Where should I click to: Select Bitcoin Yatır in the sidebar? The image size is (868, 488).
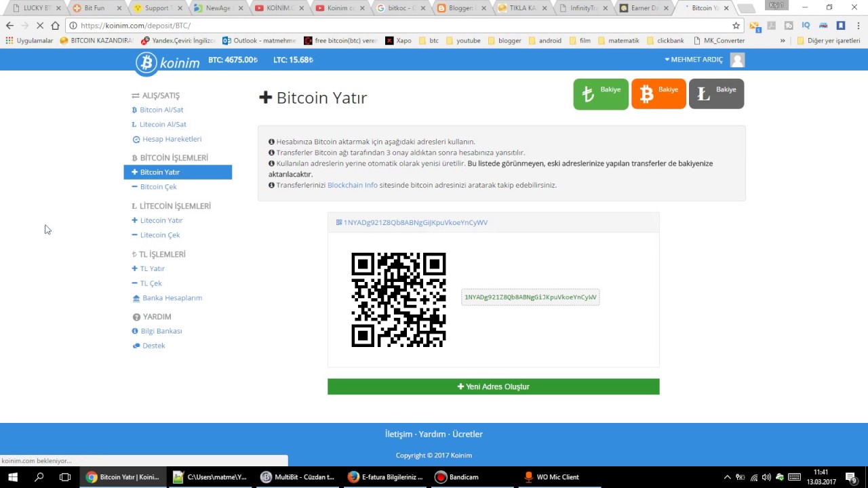point(178,172)
